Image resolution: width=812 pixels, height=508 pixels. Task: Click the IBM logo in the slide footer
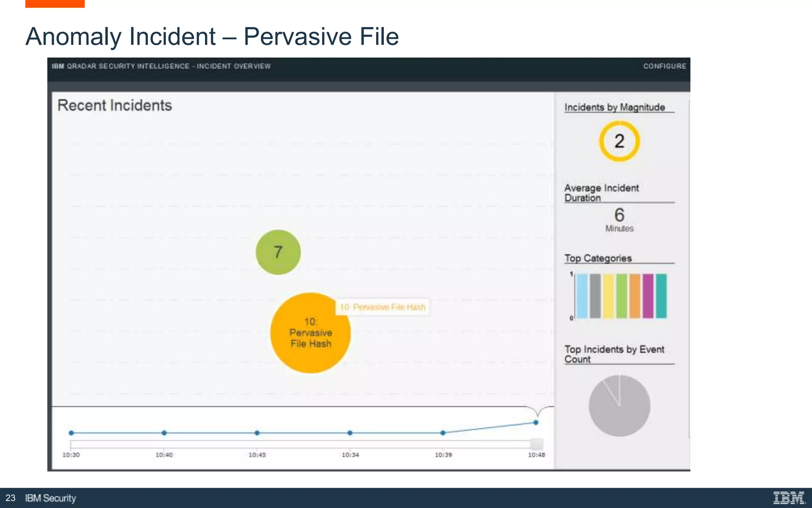pyautogui.click(x=789, y=498)
